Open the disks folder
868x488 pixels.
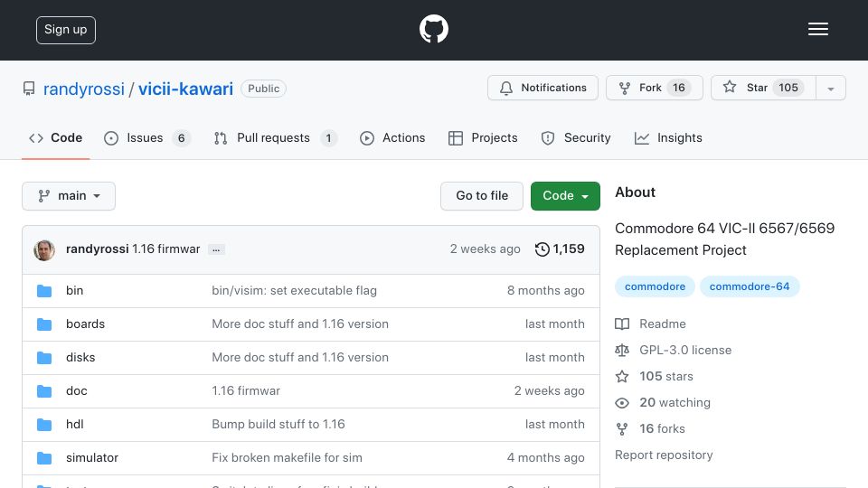80,358
